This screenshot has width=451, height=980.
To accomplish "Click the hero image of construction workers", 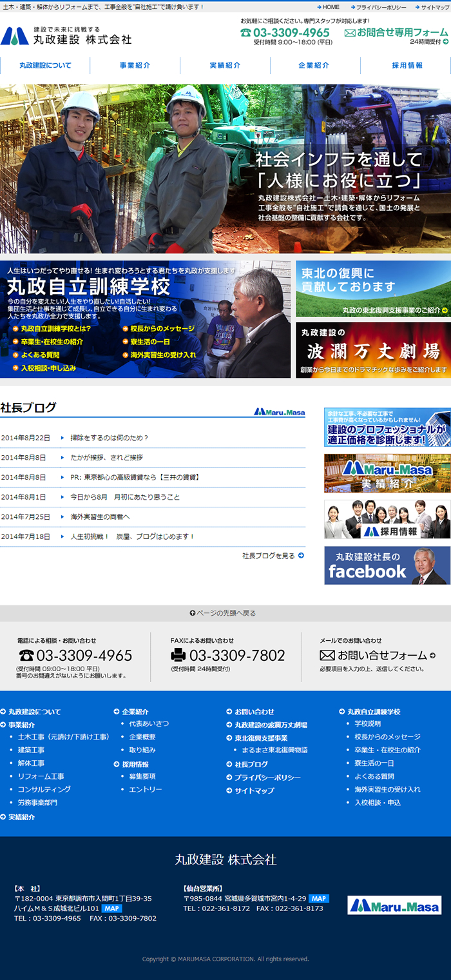I will coord(225,168).
